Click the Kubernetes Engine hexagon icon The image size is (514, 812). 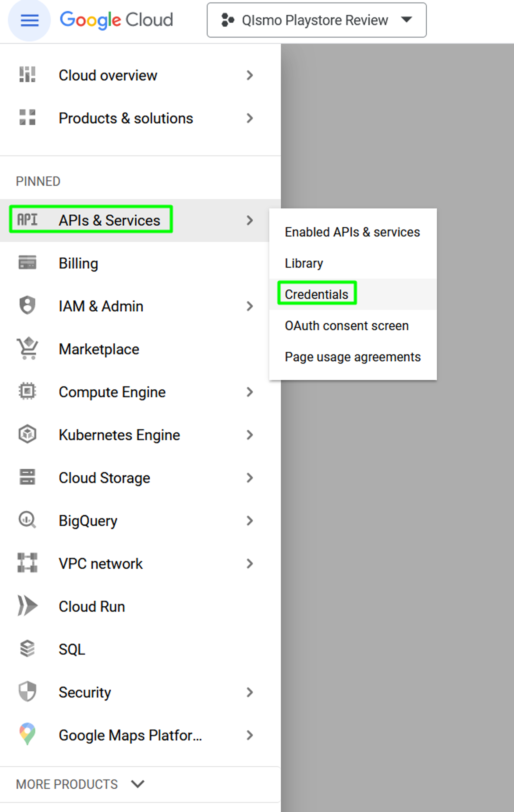(x=27, y=434)
